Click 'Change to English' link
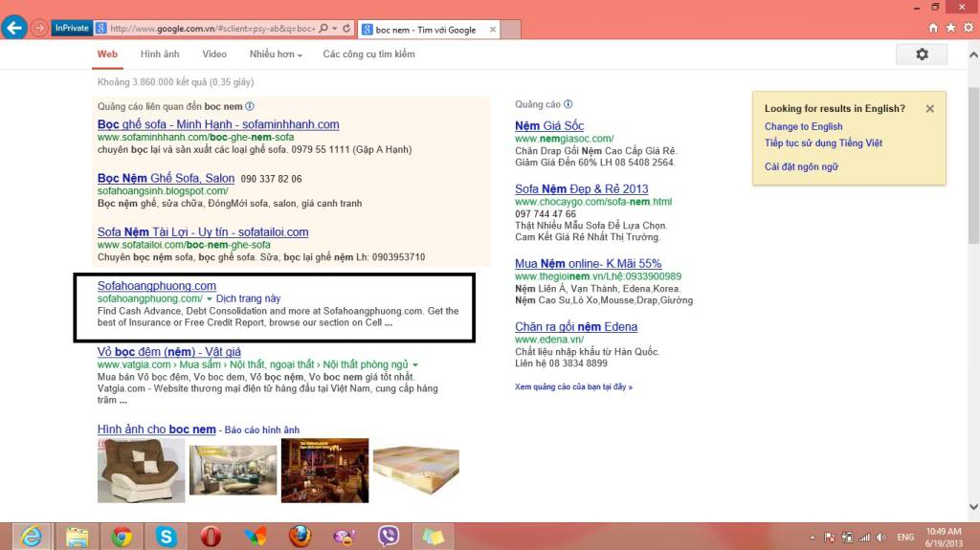The image size is (980, 550). [803, 126]
